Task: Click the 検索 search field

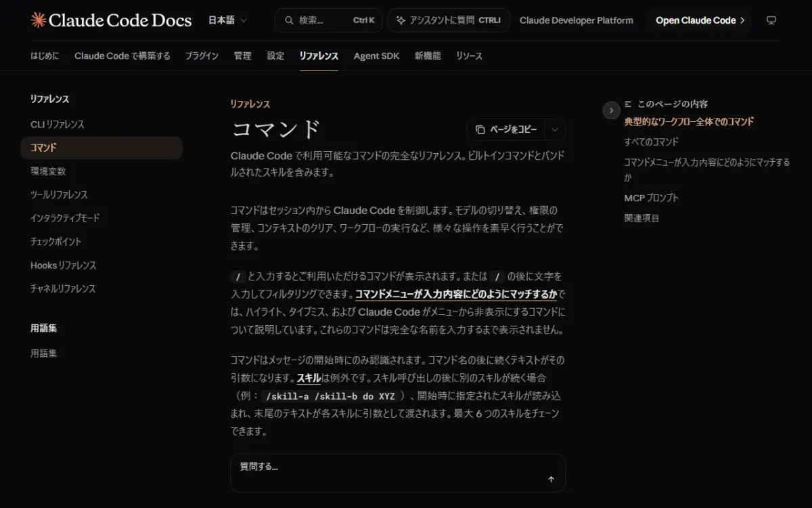Action: click(328, 20)
